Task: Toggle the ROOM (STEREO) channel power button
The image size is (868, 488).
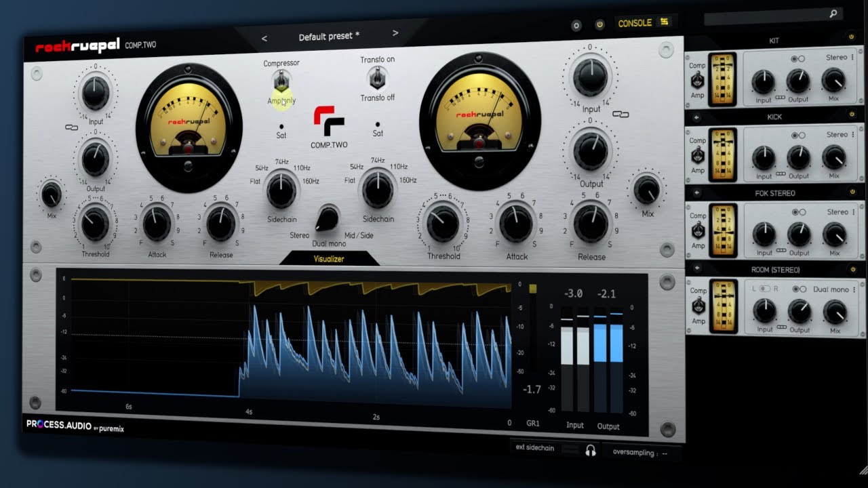Action: point(852,270)
